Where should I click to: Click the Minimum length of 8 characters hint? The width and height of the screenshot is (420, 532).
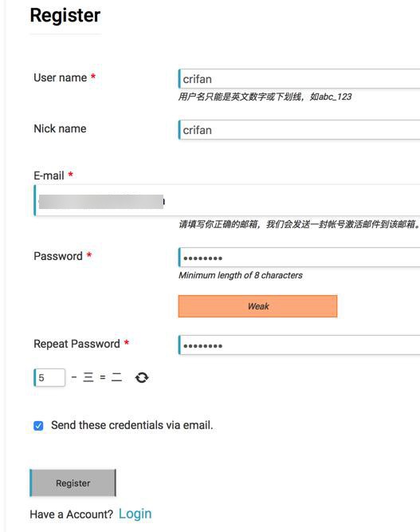pyautogui.click(x=241, y=275)
